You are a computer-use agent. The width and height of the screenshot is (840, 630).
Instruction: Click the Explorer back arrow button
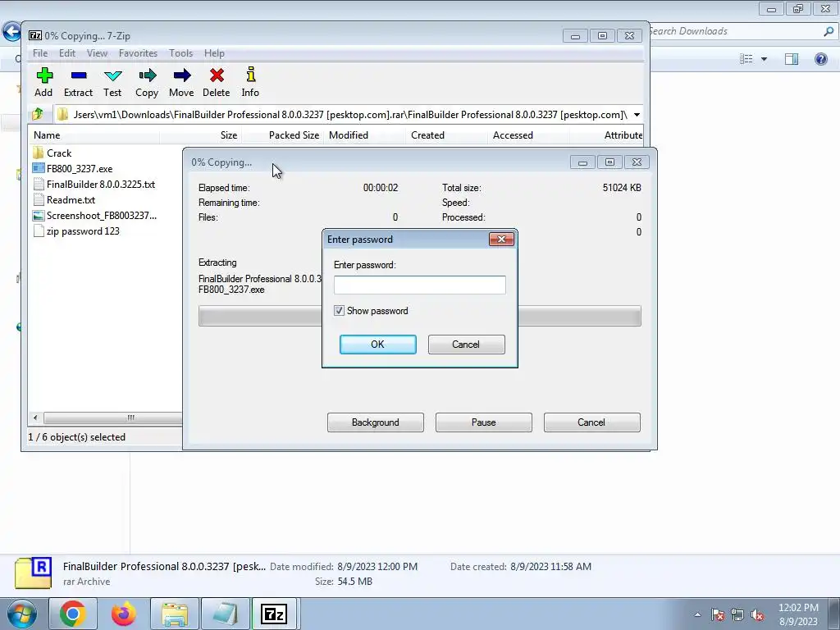coord(11,32)
